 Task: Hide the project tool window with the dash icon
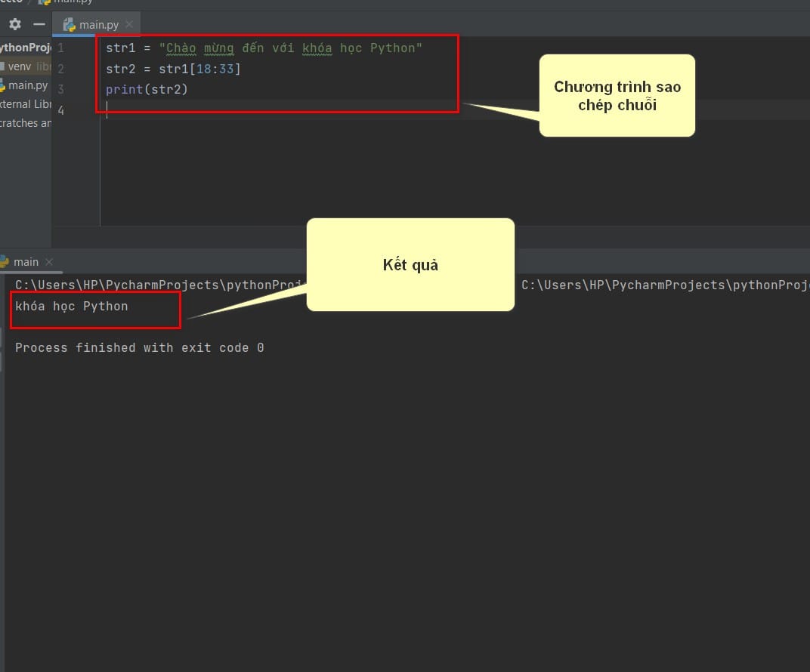click(39, 24)
